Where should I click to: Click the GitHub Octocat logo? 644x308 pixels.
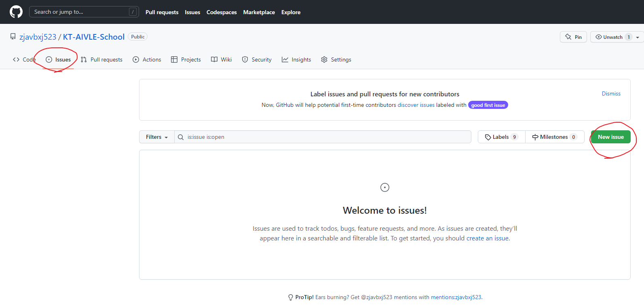click(16, 12)
